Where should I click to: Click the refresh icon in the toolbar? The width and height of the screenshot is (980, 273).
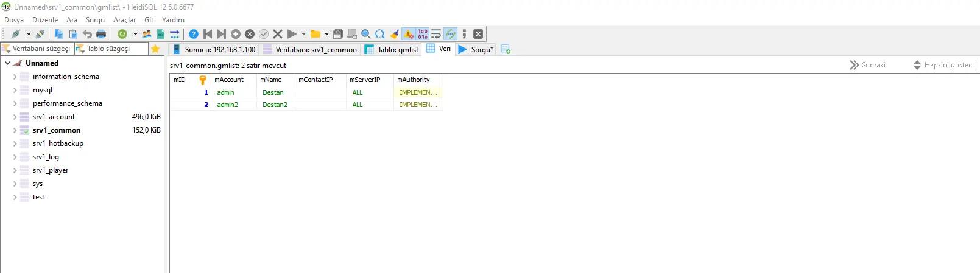[122, 34]
